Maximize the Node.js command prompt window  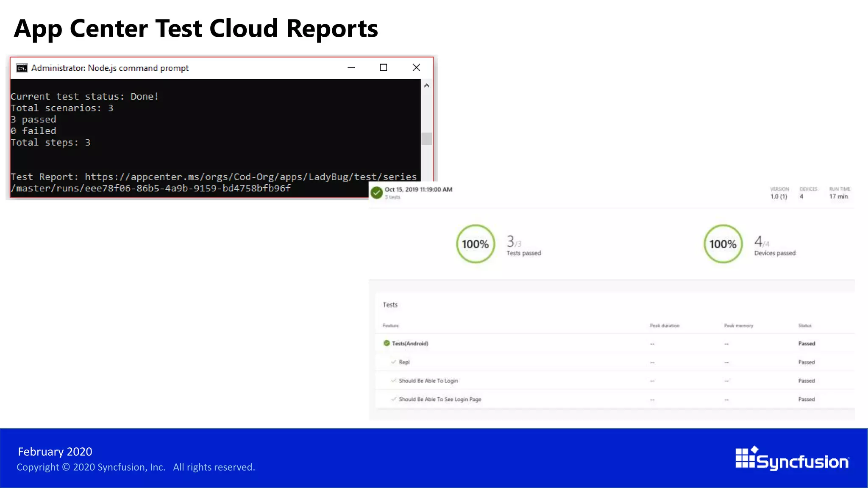coord(384,68)
